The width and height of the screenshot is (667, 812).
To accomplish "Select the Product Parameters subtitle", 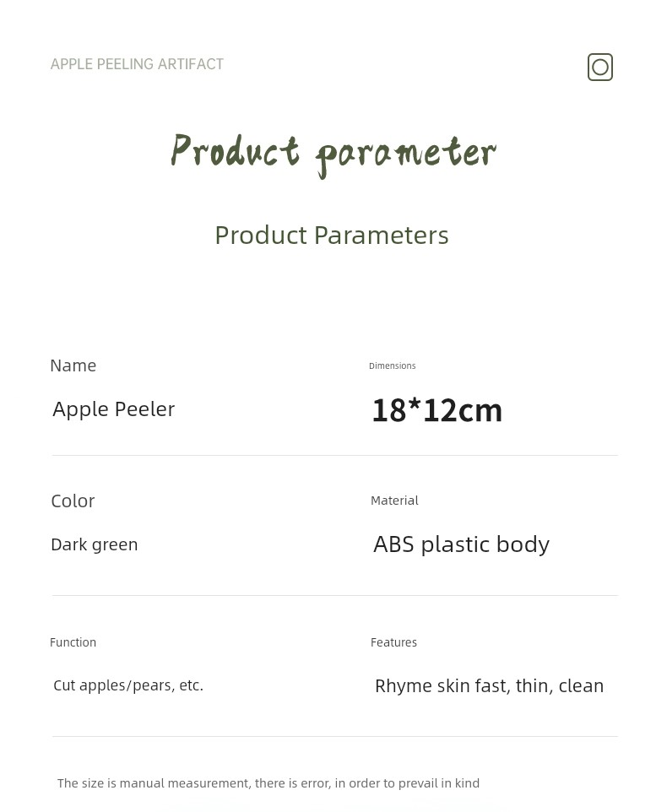I will tap(332, 235).
